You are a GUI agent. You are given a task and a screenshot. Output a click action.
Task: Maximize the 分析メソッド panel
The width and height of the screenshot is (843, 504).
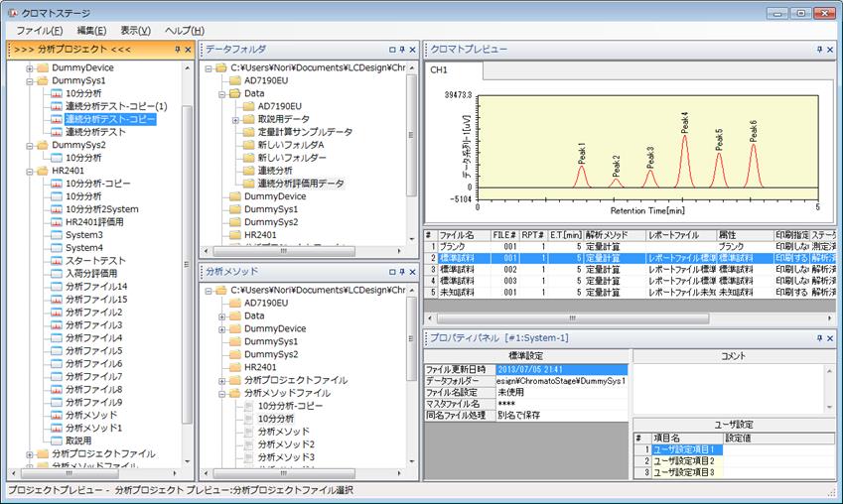pos(392,271)
